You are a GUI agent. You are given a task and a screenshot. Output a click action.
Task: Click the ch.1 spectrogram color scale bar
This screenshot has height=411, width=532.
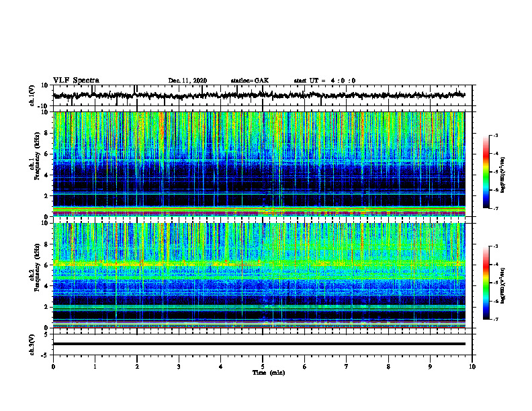click(x=486, y=172)
